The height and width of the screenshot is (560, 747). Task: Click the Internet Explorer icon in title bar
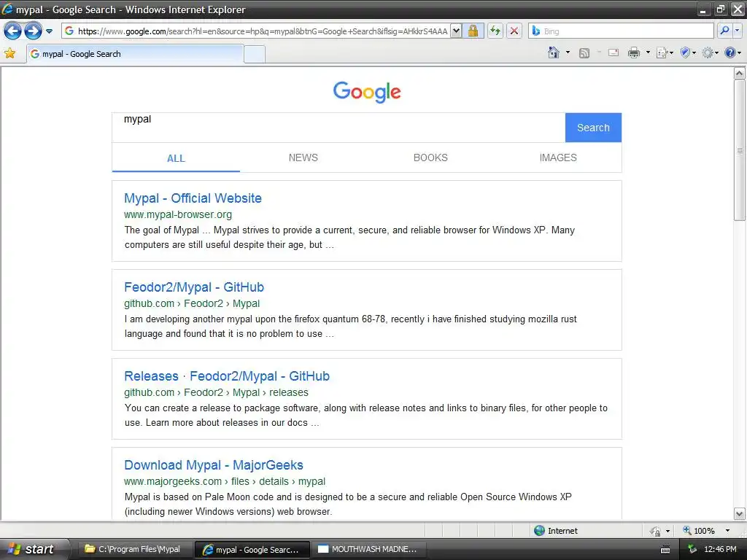coord(7,9)
